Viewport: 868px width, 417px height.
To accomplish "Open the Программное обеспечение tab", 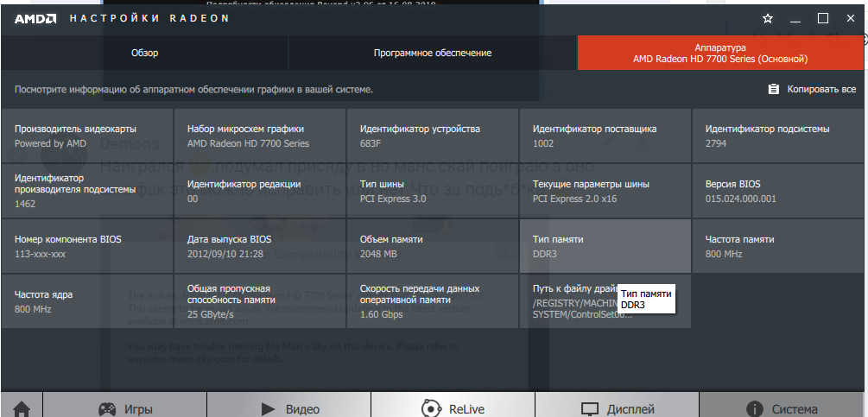I will [433, 53].
